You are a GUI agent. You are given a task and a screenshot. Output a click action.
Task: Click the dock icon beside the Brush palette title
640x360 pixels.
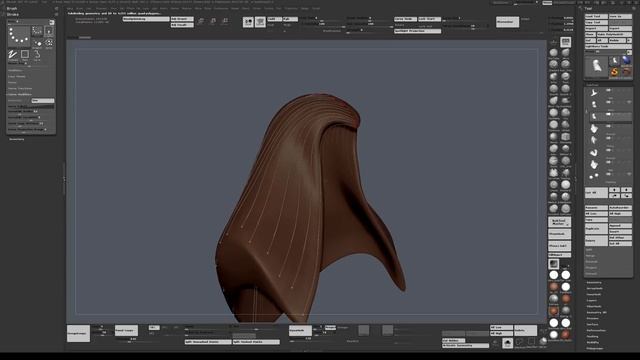(56, 9)
